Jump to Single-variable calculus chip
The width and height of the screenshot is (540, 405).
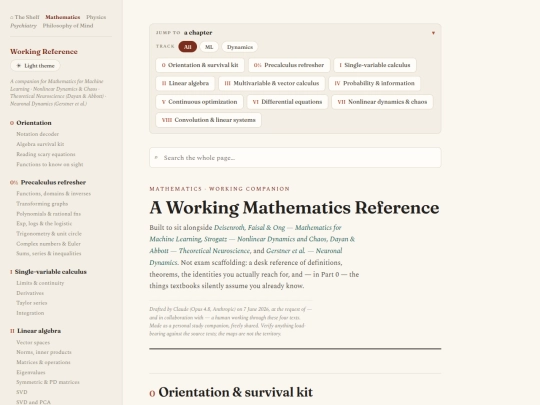[375, 65]
